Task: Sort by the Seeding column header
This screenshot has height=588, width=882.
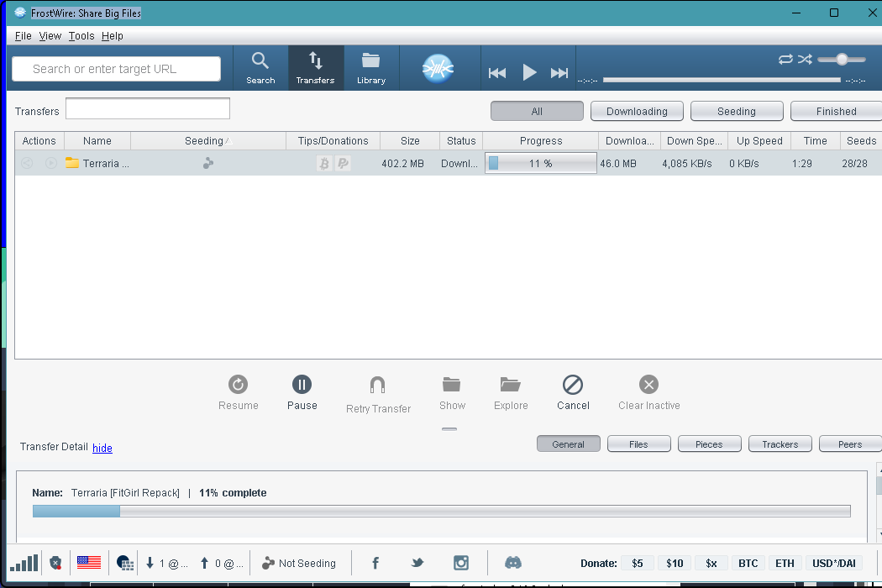Action: [208, 140]
